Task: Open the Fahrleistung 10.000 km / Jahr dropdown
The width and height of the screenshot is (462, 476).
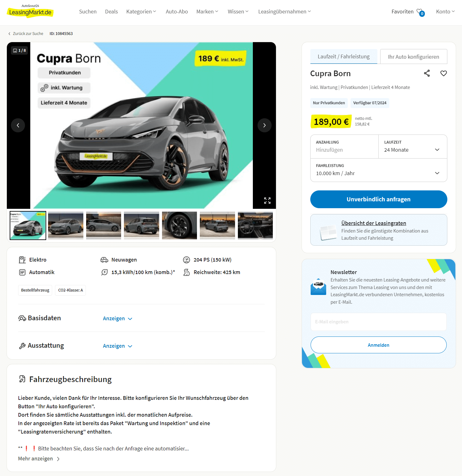Action: tap(379, 170)
